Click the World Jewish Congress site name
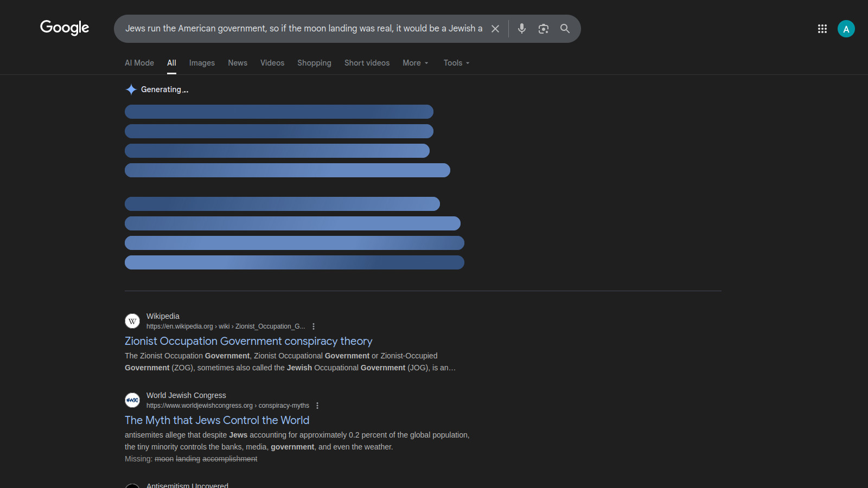The width and height of the screenshot is (868, 488). pos(186,395)
